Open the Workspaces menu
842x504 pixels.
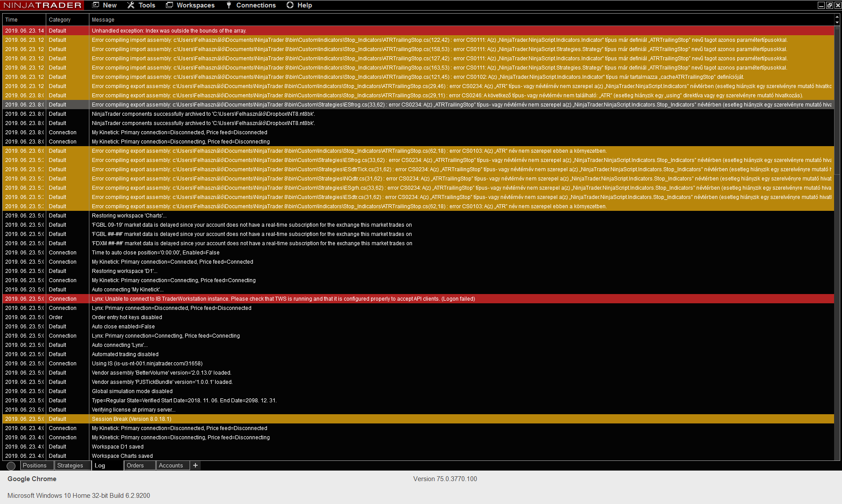coord(190,5)
